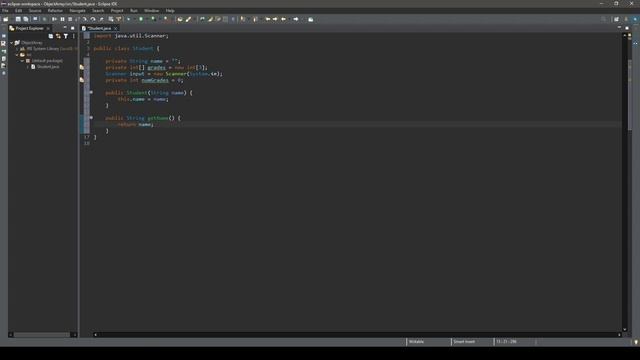Click the warning marker beside the numGrades line
640x360 pixels.
[82, 80]
